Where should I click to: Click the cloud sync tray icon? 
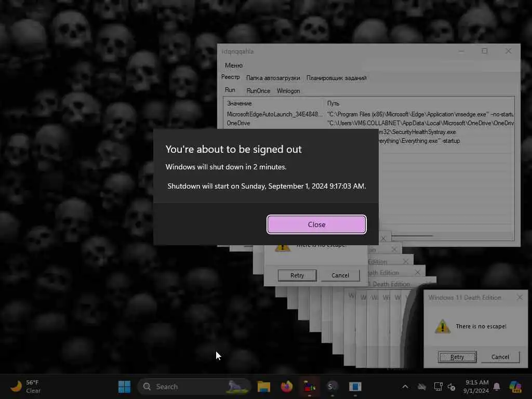[x=422, y=387]
